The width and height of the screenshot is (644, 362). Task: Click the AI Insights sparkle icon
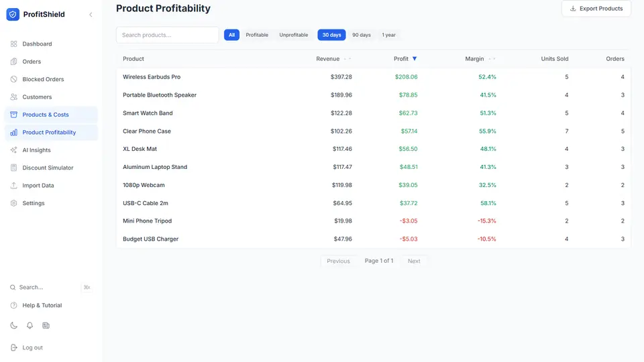pos(13,149)
